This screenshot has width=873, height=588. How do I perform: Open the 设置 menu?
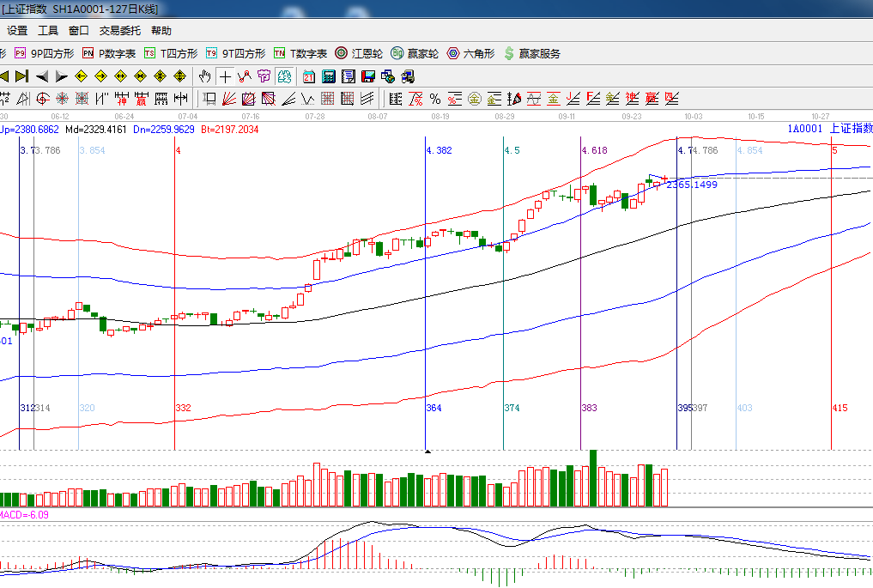pyautogui.click(x=17, y=30)
